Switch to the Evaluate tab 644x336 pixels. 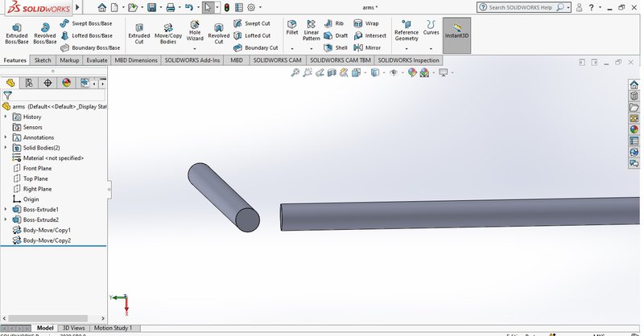[97, 60]
